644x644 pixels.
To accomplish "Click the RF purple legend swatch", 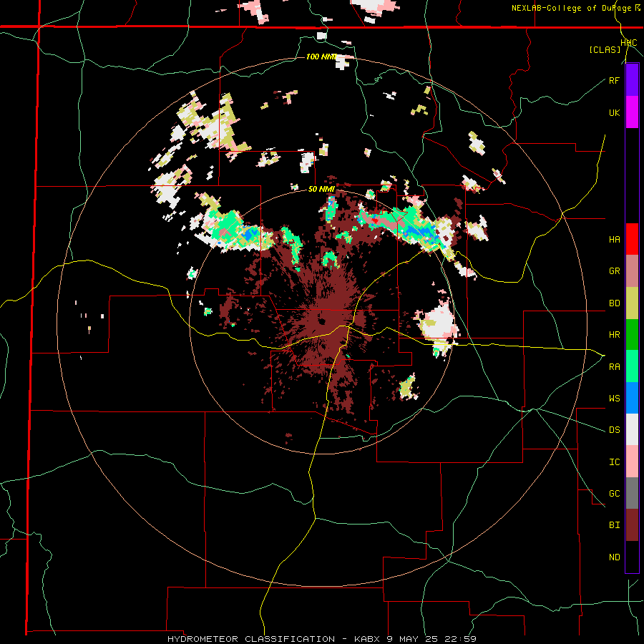I will [x=632, y=80].
